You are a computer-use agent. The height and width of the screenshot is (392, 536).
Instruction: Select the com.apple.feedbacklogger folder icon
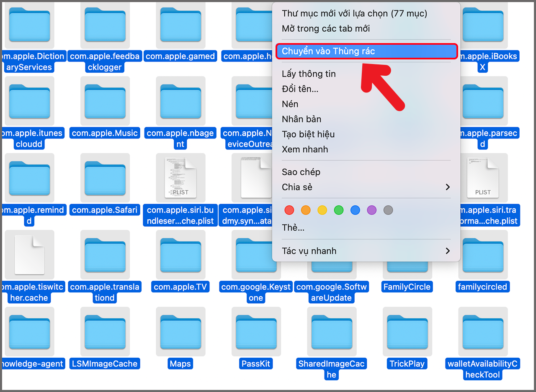[x=105, y=24]
